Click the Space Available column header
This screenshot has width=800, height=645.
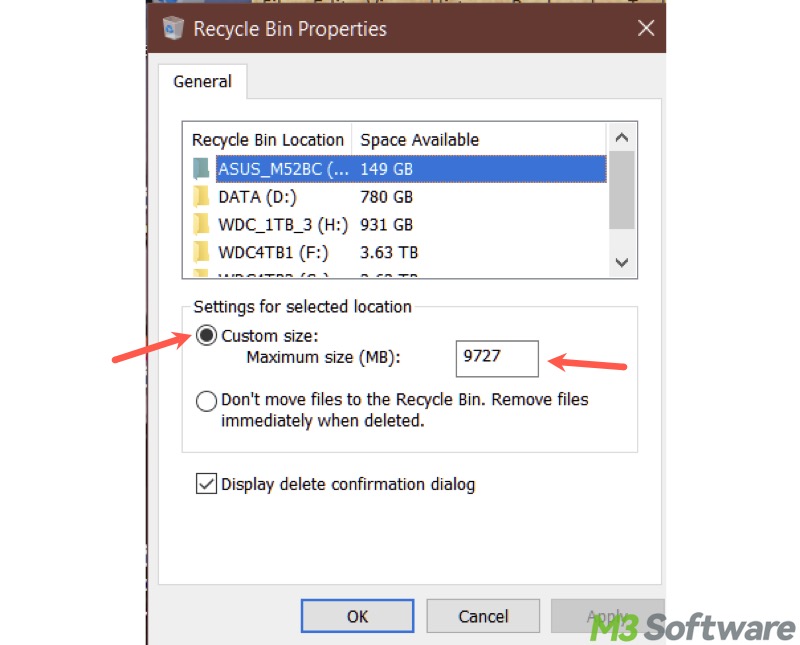pos(419,140)
